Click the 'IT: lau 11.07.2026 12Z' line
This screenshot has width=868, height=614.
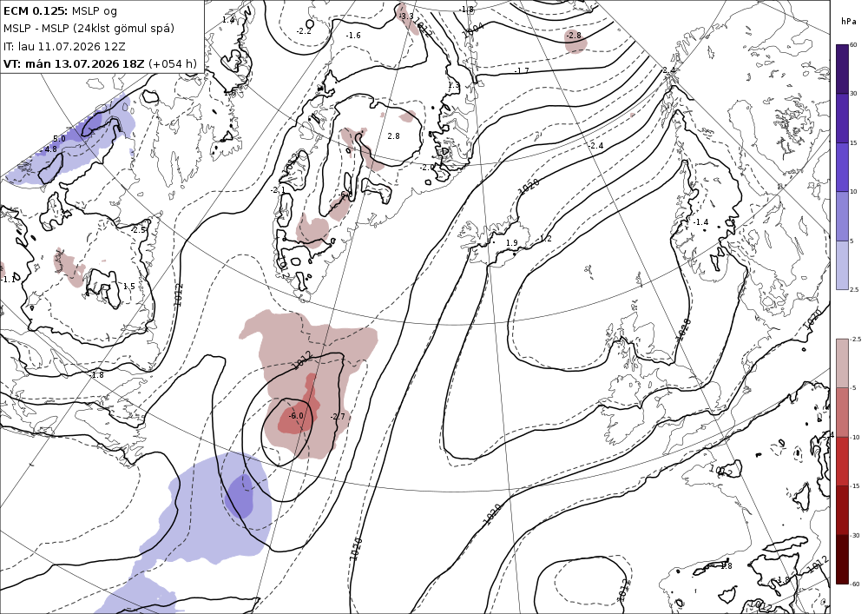(x=64, y=46)
